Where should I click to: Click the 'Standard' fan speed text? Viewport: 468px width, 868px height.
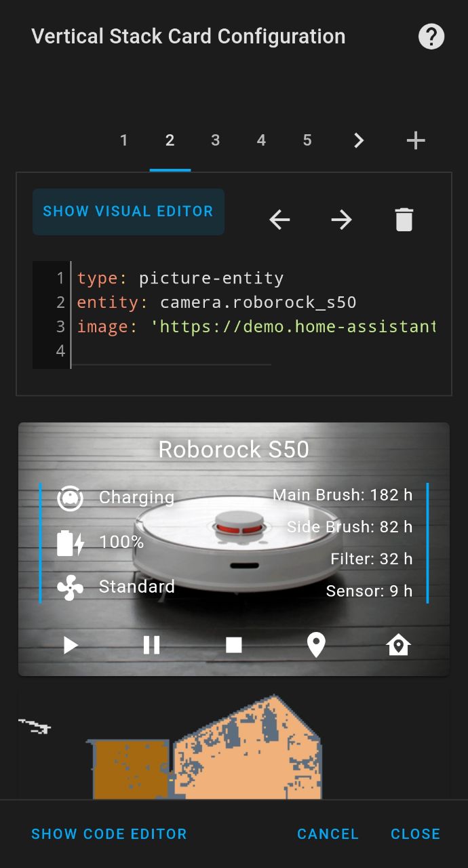pyautogui.click(x=137, y=587)
